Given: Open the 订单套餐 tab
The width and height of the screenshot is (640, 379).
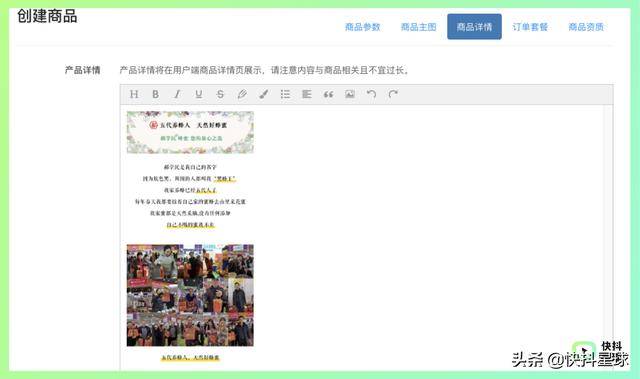Looking at the screenshot, I should point(530,27).
